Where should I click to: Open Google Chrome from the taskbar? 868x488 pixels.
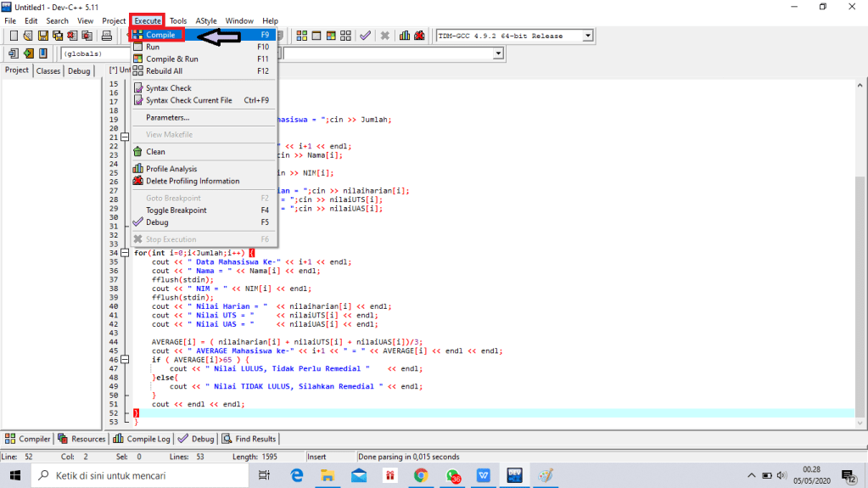[x=421, y=476]
